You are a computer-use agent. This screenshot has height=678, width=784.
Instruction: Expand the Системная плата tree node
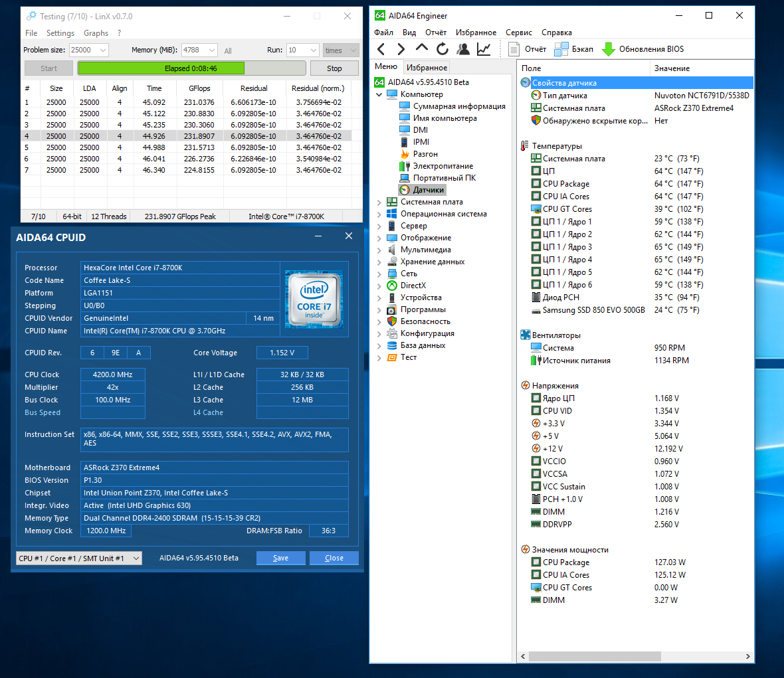point(379,203)
